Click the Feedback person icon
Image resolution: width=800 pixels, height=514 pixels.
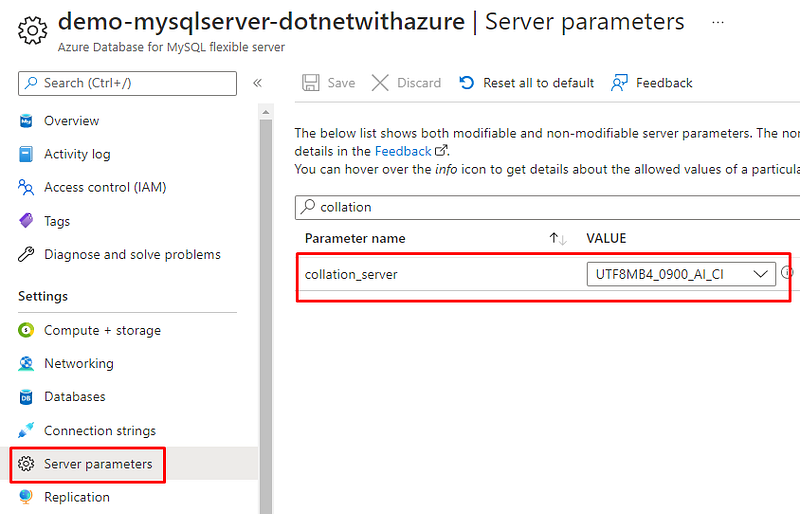pyautogui.click(x=619, y=83)
